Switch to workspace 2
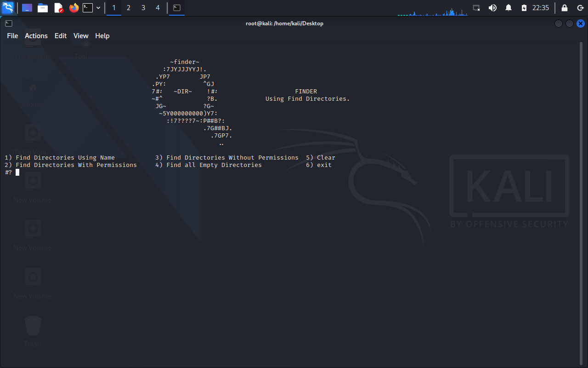This screenshot has height=368, width=588. pyautogui.click(x=129, y=8)
